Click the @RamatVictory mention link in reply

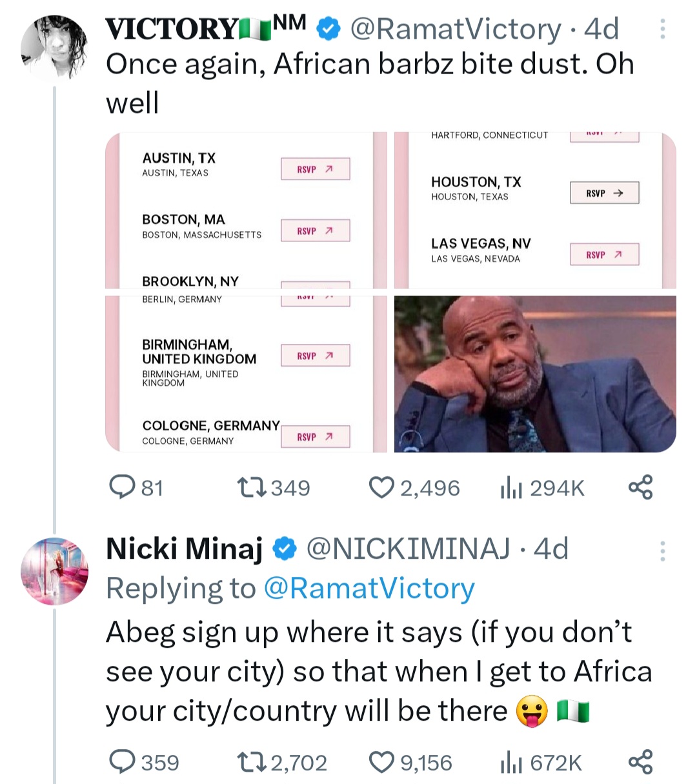369,588
